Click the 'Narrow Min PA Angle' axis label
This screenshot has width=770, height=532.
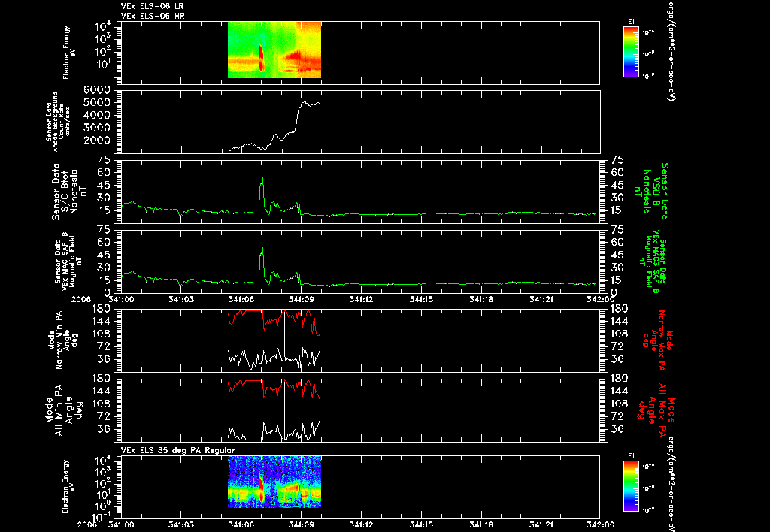click(x=62, y=339)
